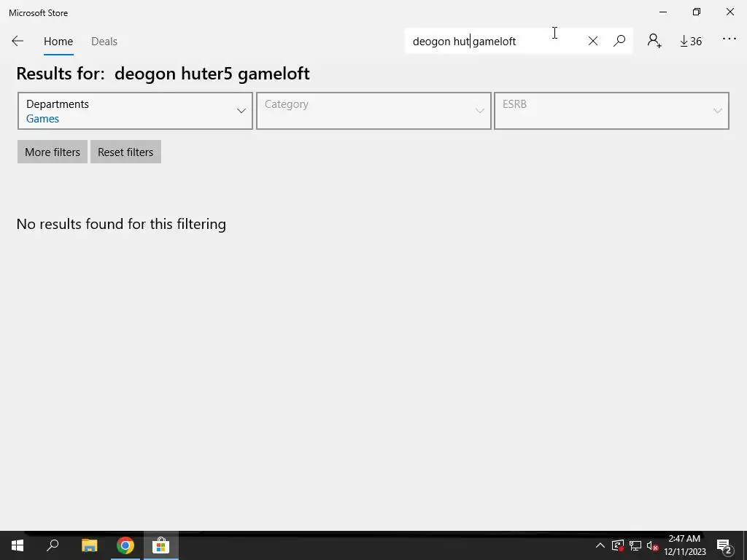Image resolution: width=747 pixels, height=560 pixels.
Task: Switch to the Home tab
Action: (58, 42)
